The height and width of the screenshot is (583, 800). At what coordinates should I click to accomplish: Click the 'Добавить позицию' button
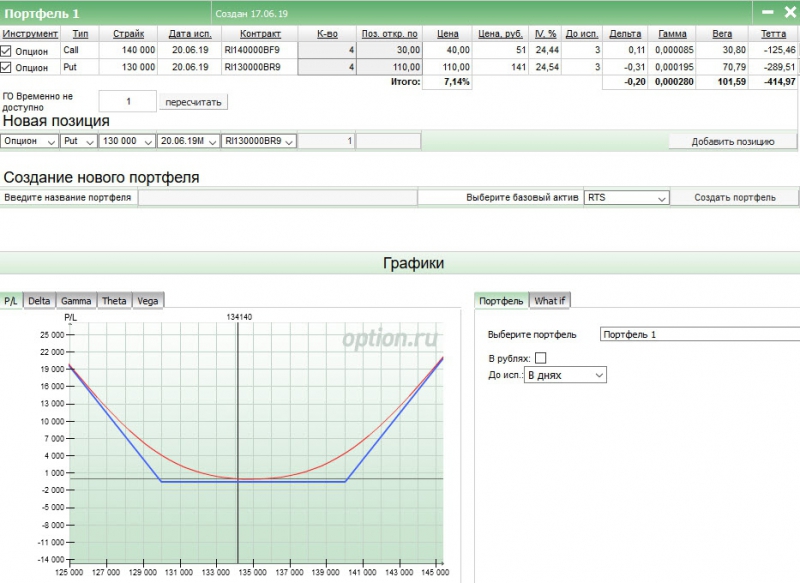coord(733,142)
